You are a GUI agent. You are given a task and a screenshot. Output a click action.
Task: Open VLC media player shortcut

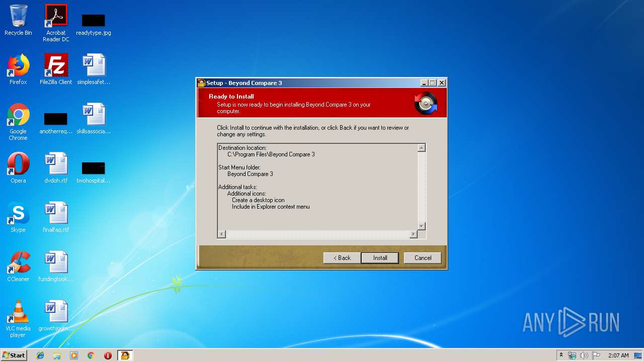pos(18,319)
